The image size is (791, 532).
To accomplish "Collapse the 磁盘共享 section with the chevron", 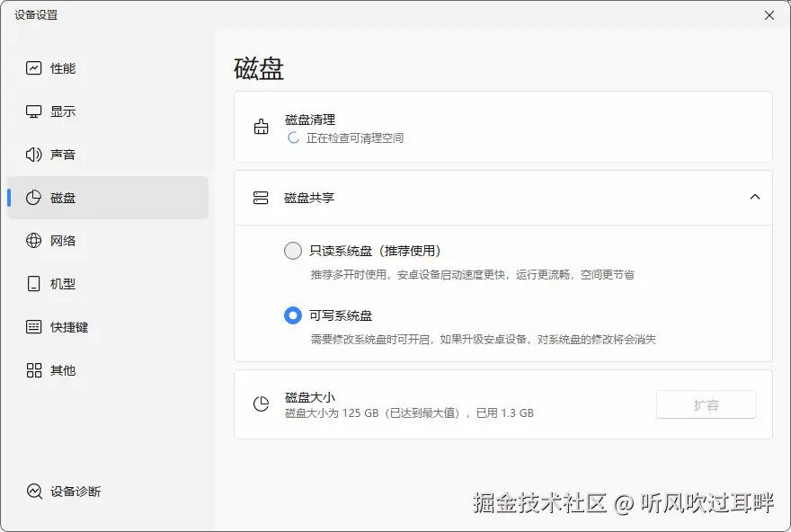I will [755, 197].
